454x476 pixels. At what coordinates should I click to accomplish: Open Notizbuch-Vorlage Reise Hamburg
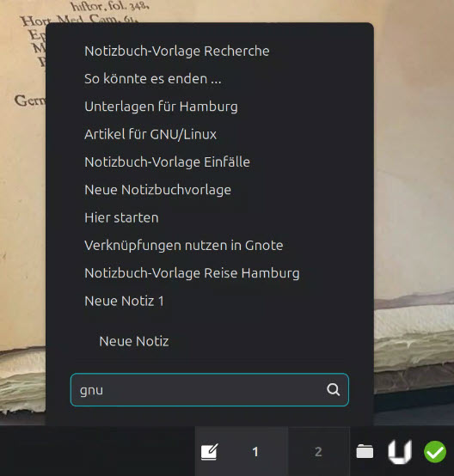click(192, 273)
